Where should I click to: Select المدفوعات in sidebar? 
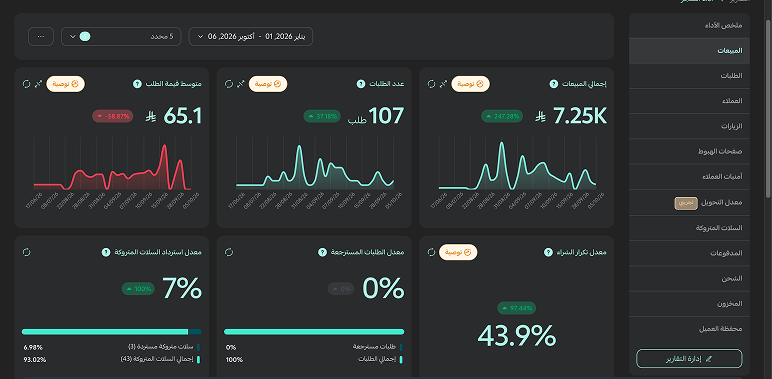[689, 253]
